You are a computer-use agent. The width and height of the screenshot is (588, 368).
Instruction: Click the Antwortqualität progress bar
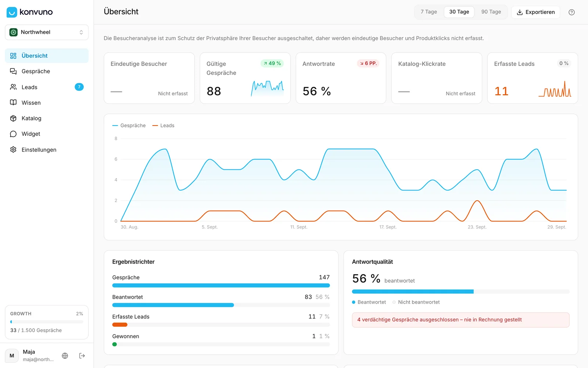460,291
